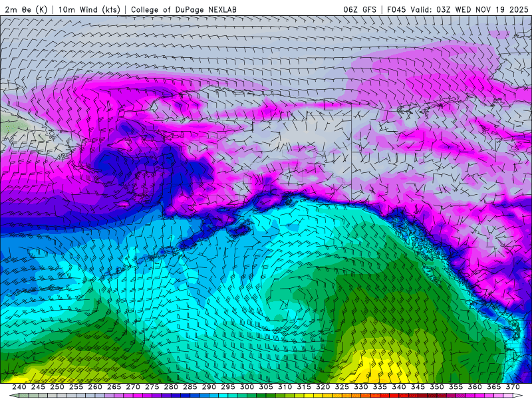The image size is (532, 399).
Task: Click the 'F045' forecast hour label
Action: click(x=396, y=9)
